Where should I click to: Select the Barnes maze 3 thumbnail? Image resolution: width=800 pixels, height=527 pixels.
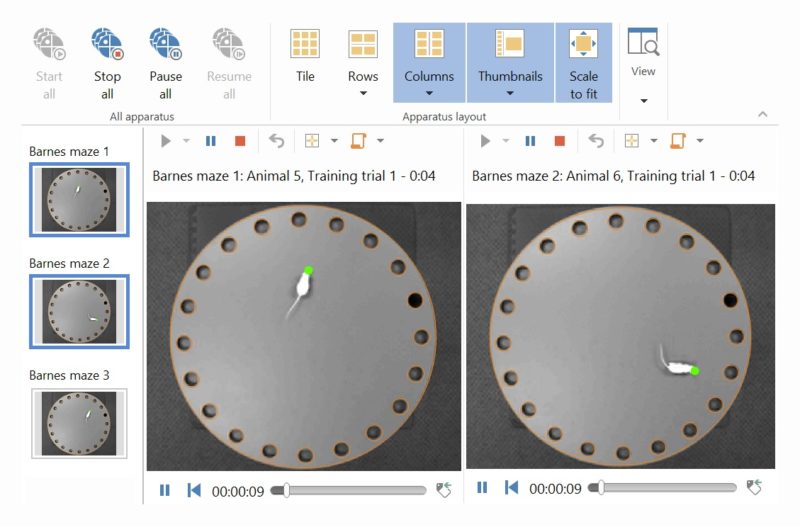(x=79, y=423)
